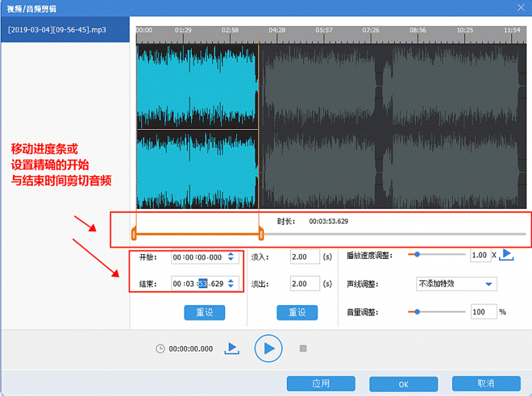Click the fade-in seconds field
This screenshot has height=396, width=532.
click(305, 256)
